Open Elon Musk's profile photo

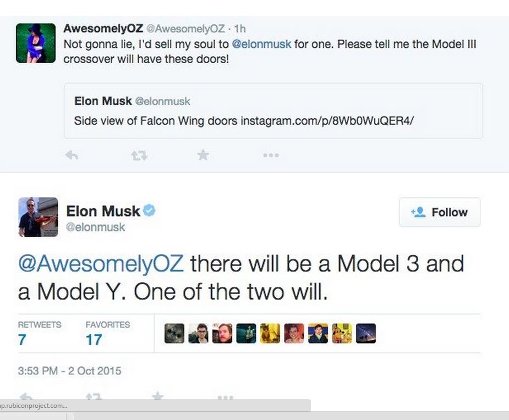(x=39, y=217)
